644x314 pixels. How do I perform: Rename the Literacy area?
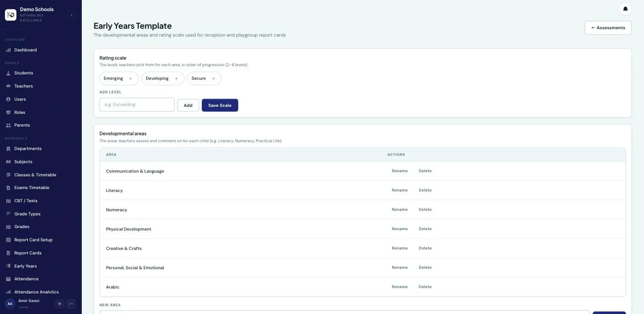click(399, 190)
